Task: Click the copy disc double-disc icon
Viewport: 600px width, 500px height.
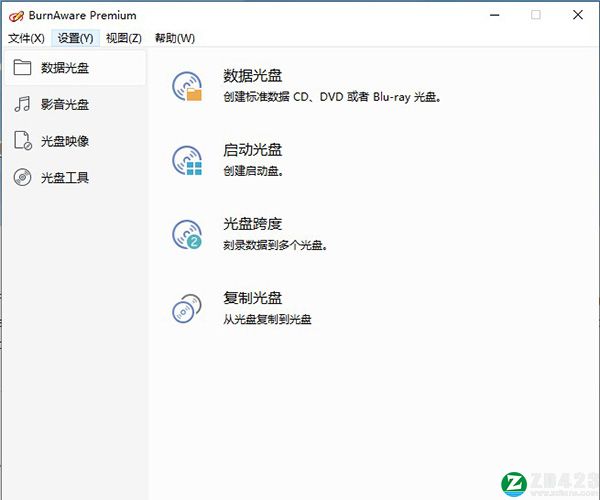Action: pos(187,308)
